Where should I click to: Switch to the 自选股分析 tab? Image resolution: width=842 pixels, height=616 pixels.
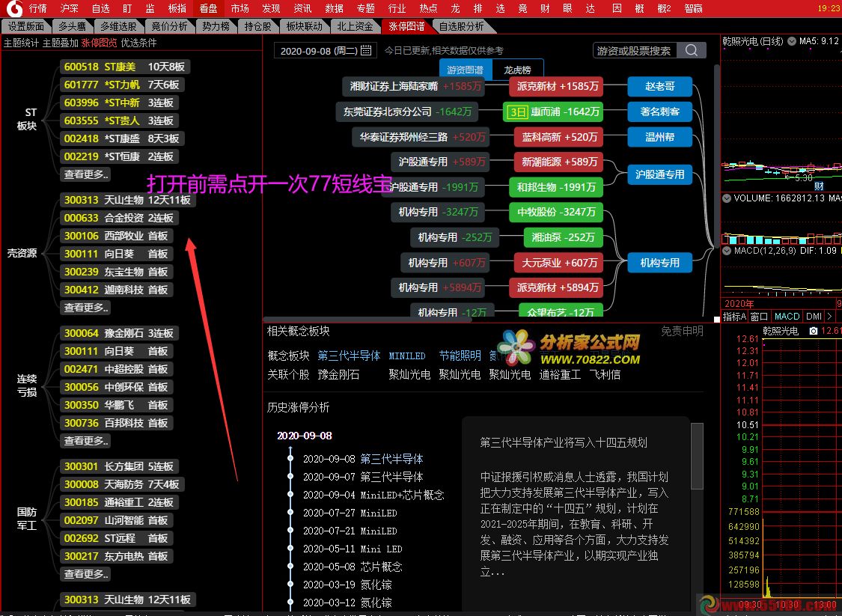point(462,26)
